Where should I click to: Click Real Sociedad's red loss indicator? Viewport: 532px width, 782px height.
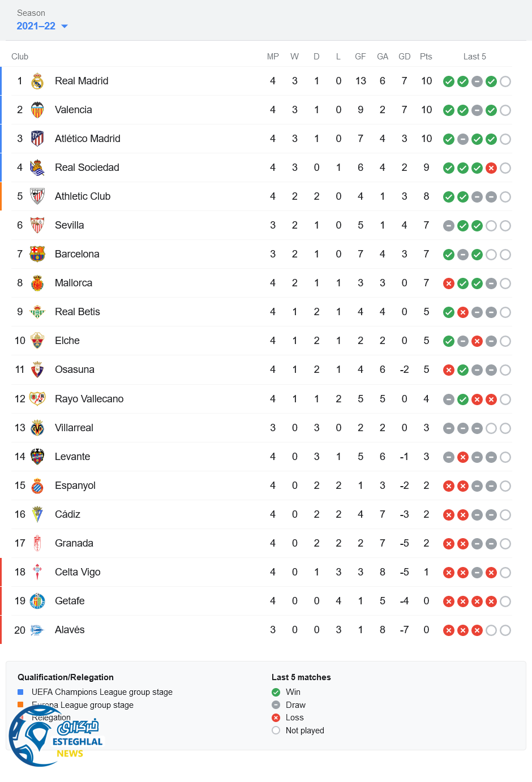click(x=491, y=168)
